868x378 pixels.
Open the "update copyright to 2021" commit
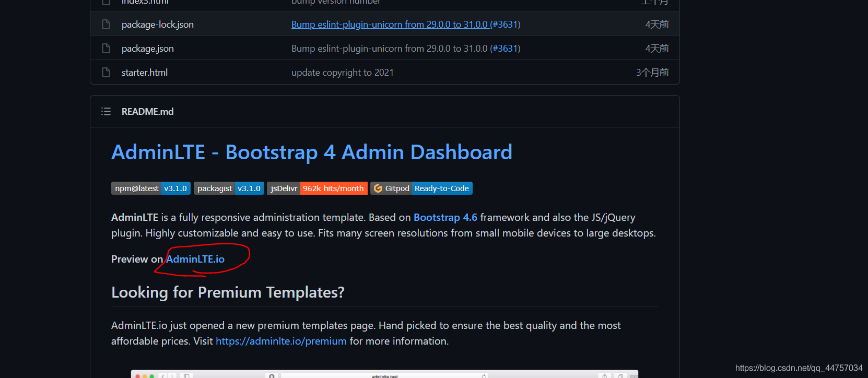coord(343,73)
